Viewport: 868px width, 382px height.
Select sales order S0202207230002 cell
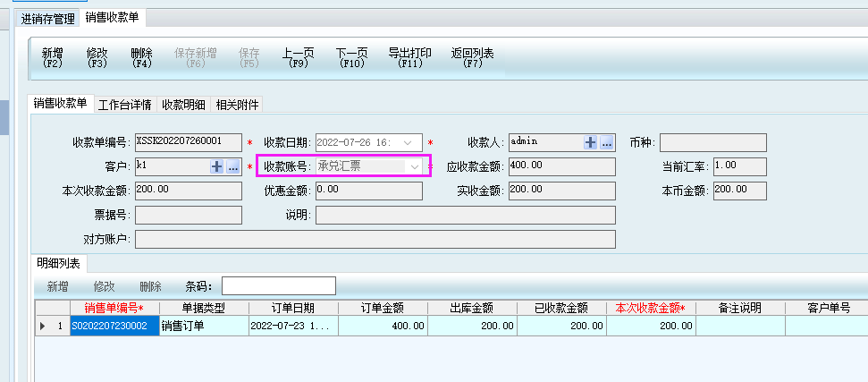pos(109,327)
